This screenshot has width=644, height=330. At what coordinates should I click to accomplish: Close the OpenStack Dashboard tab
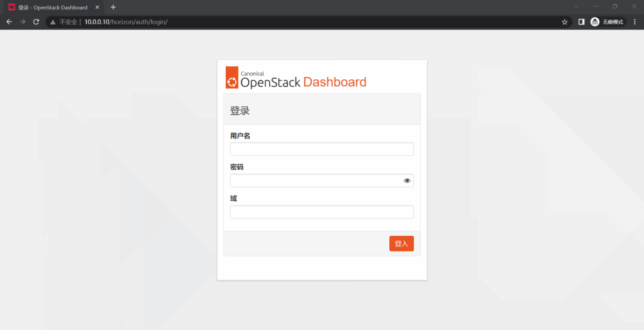[97, 8]
